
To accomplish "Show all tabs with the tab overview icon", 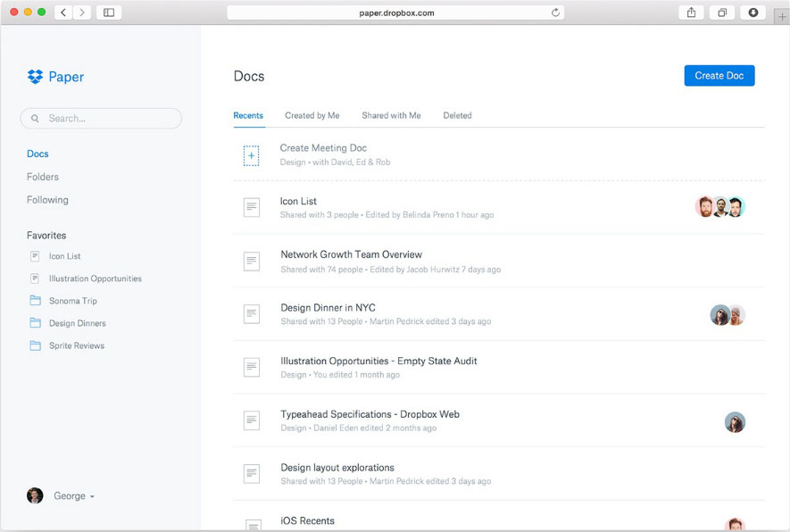I will [722, 12].
